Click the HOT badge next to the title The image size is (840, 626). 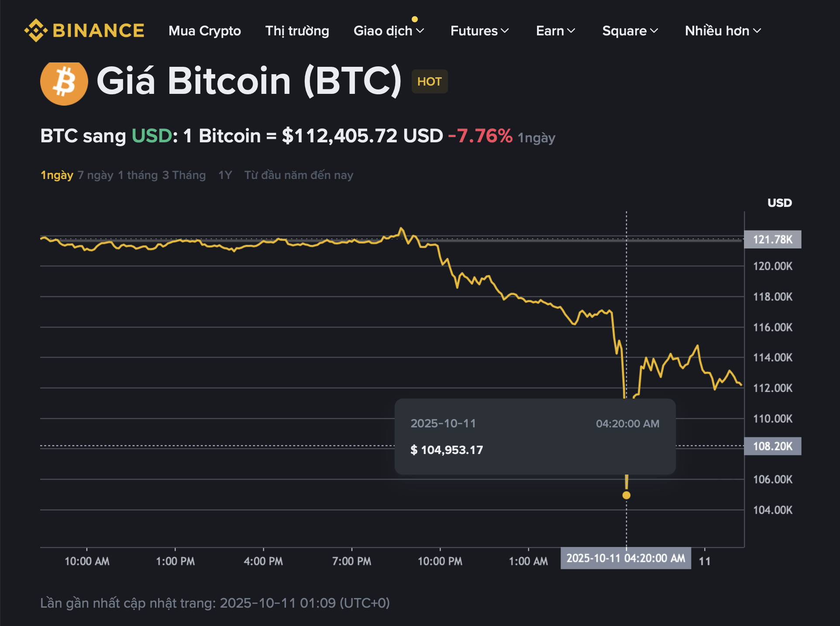(x=430, y=81)
